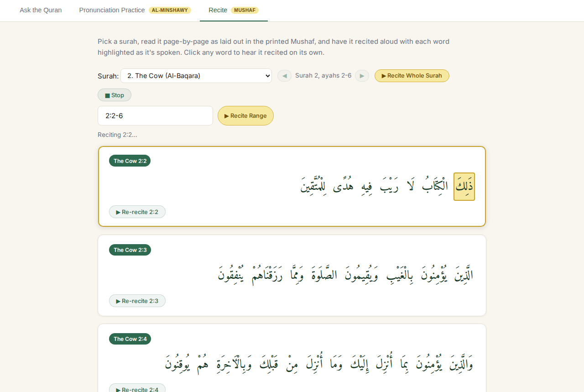Image resolution: width=584 pixels, height=392 pixels.
Task: Switch to the Ask the Quran tab
Action: [41, 10]
